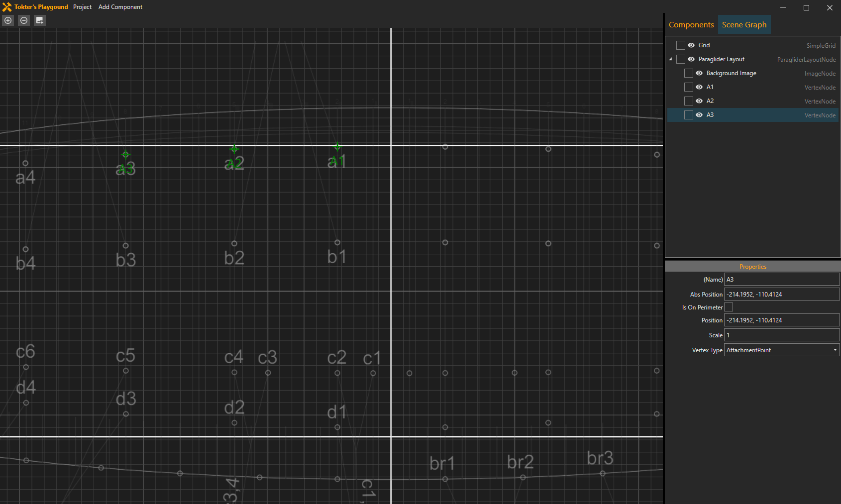Viewport: 841px width, 504px height.
Task: Click the attachment circle below c1
Action: click(373, 373)
